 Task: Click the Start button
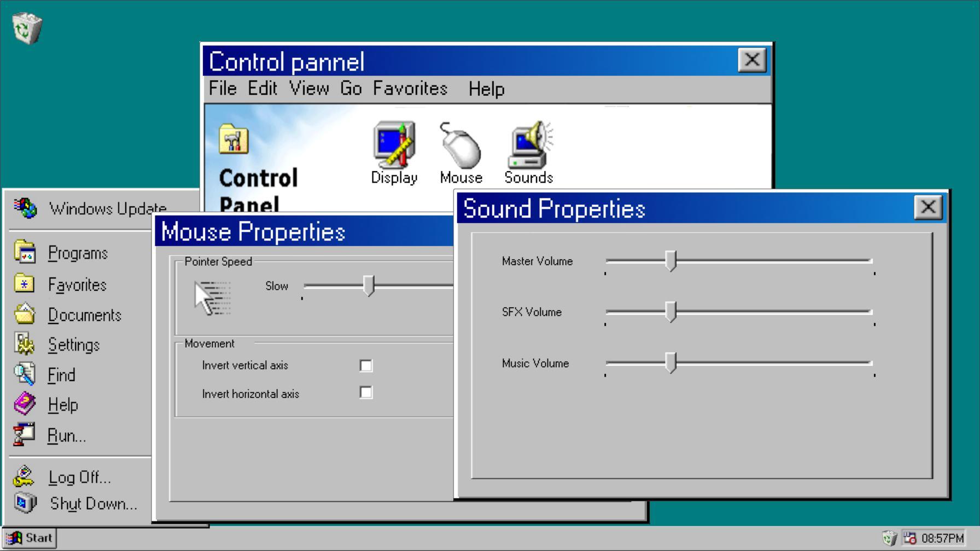[x=30, y=538]
